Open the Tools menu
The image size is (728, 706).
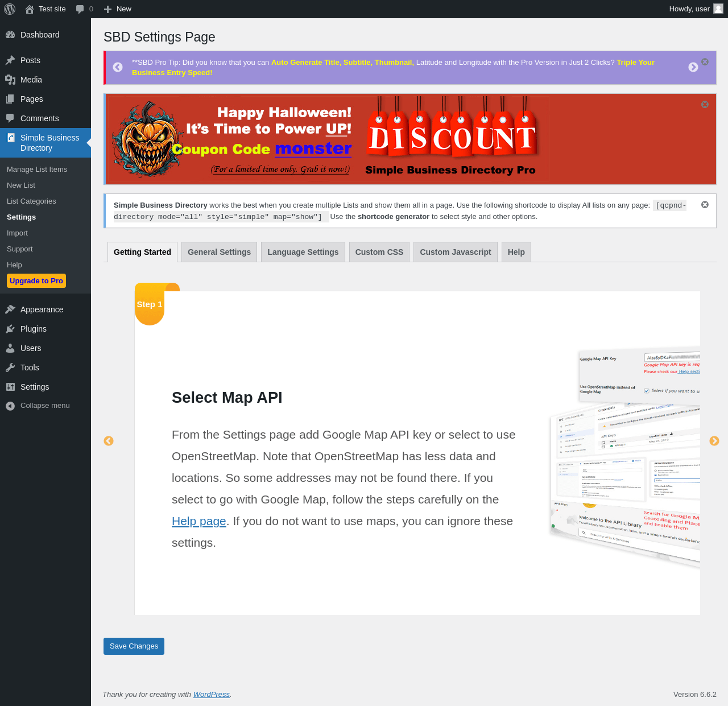click(45, 368)
